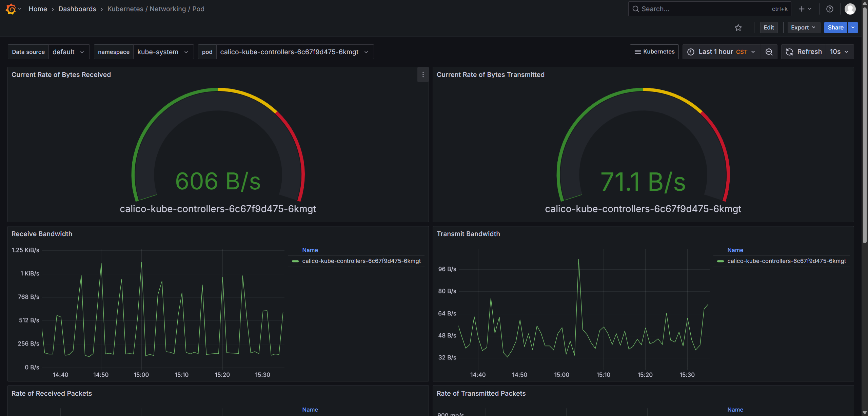Go to Dashboards breadcrumb
Screen dimensions: 868x416
pos(77,9)
